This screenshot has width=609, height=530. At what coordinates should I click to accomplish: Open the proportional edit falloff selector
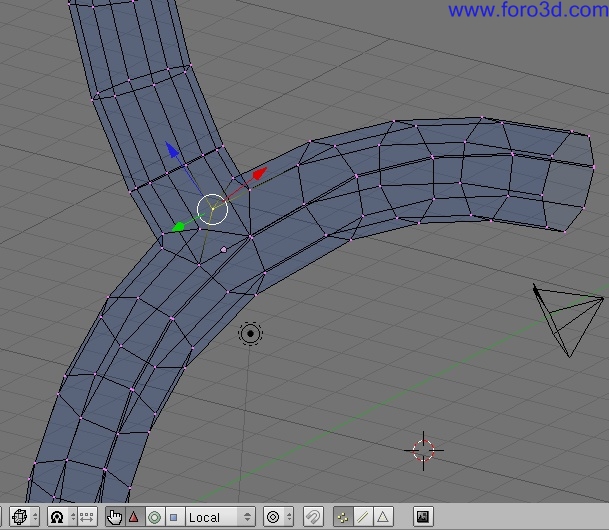pos(278,517)
